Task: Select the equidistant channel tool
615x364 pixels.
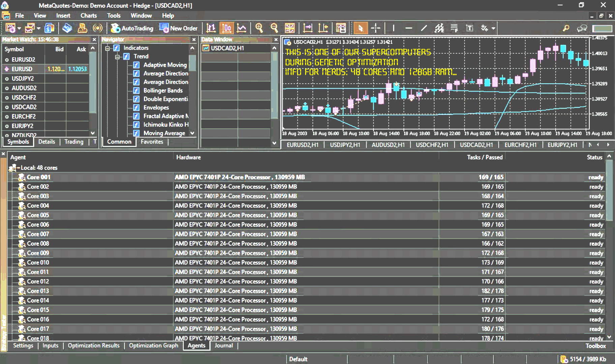Action: [x=439, y=28]
